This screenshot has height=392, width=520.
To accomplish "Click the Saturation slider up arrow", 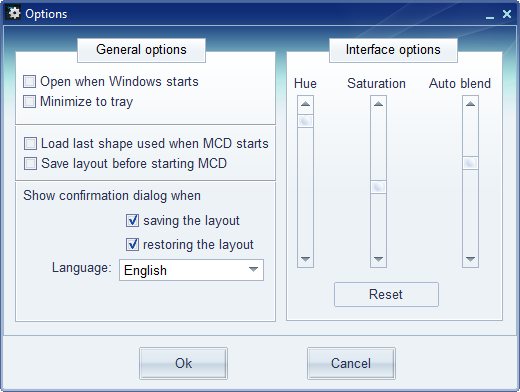I will [378, 104].
